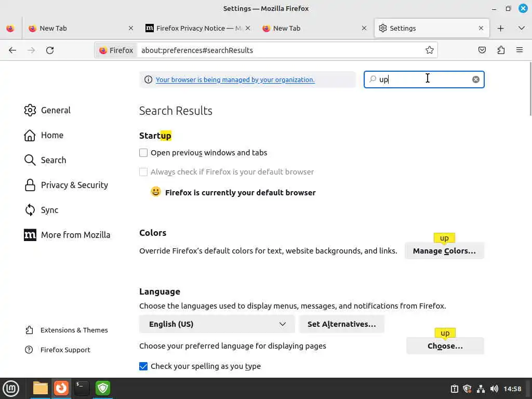Click the magnifier icon in the settings search box
532x399 pixels.
pyautogui.click(x=373, y=79)
